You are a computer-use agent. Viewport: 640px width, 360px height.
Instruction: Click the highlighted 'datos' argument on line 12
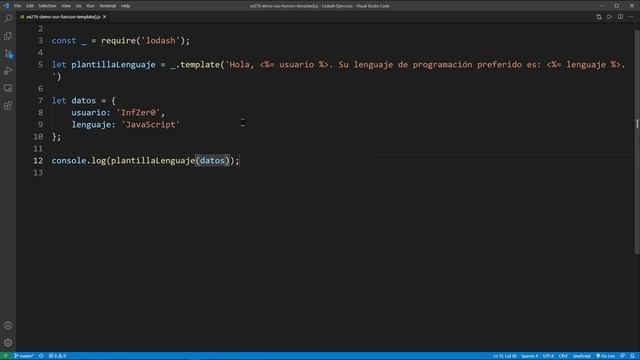(x=212, y=161)
